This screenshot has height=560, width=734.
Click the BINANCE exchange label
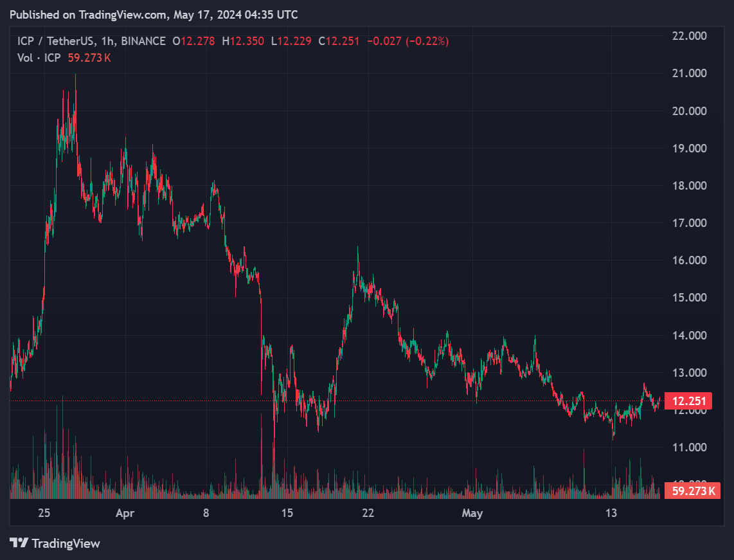[142, 41]
